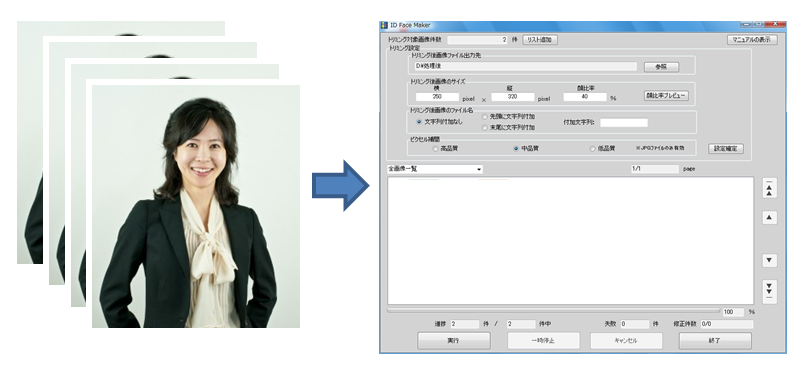
Task: Go to next page with down arrow
Action: (x=769, y=260)
